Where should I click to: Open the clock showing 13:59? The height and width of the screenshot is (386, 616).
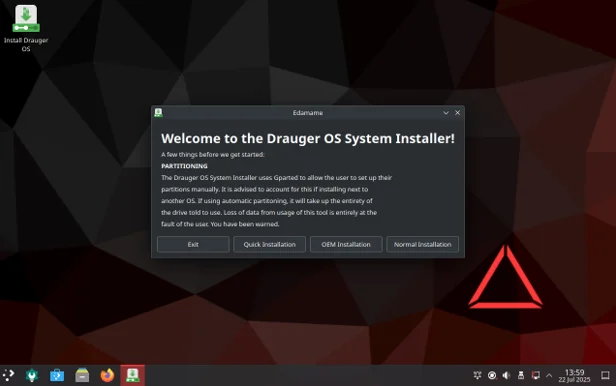tap(574, 375)
